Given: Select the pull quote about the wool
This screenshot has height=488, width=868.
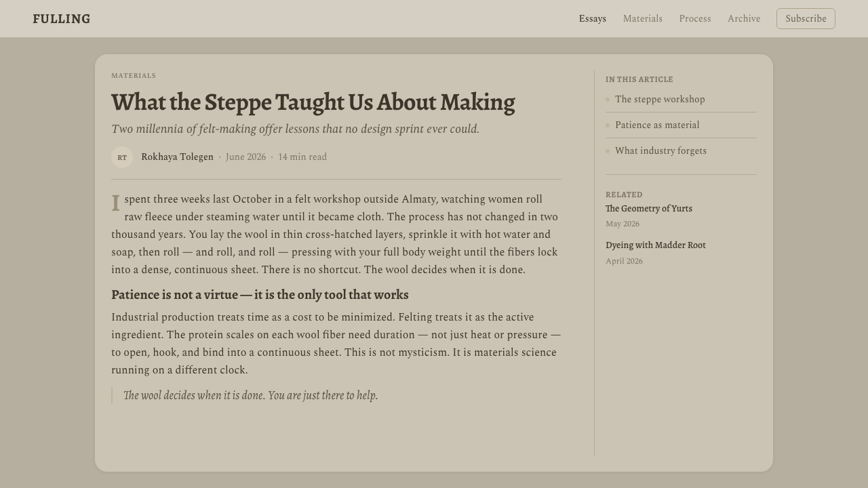Looking at the screenshot, I should coord(250,395).
